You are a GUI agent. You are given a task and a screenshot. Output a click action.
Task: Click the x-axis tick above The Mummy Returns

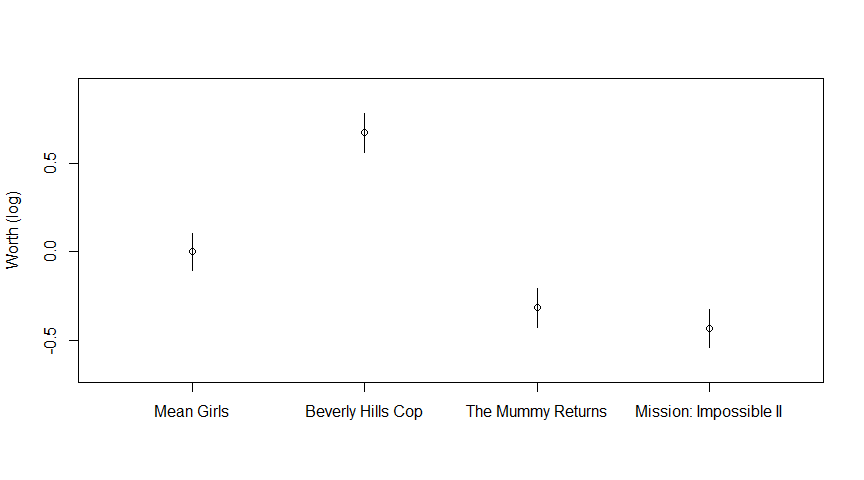537,387
